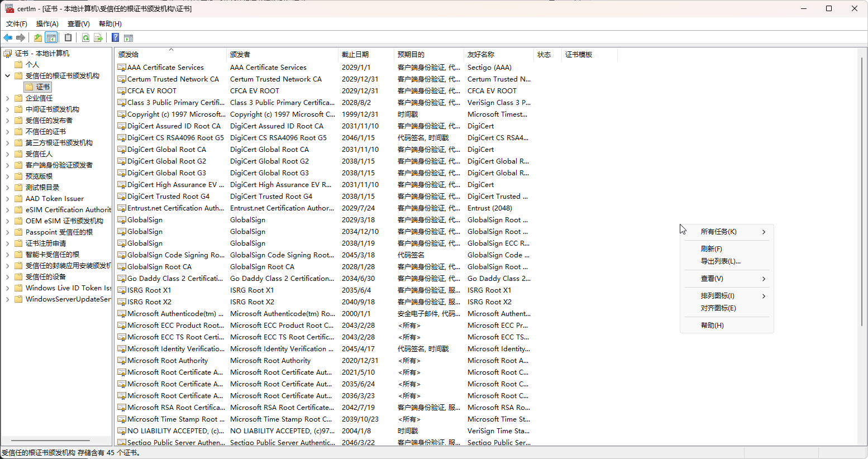The image size is (868, 459).
Task: Click the 状态 column header
Action: coord(547,55)
